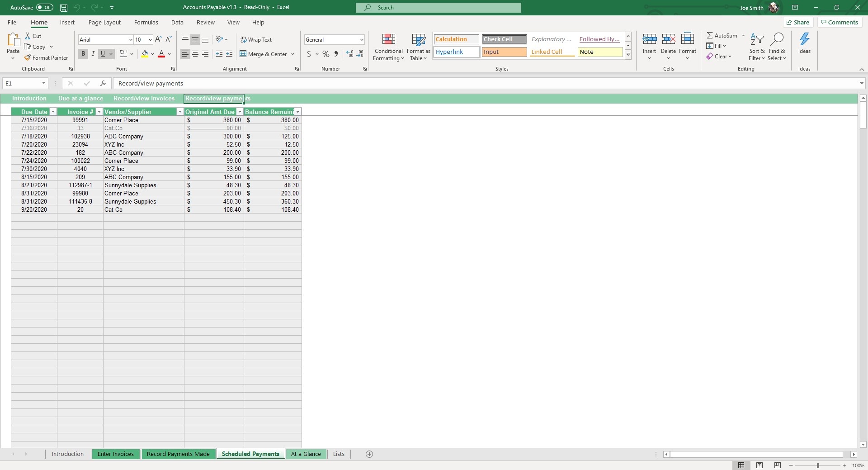Top align cell contents

[185, 39]
